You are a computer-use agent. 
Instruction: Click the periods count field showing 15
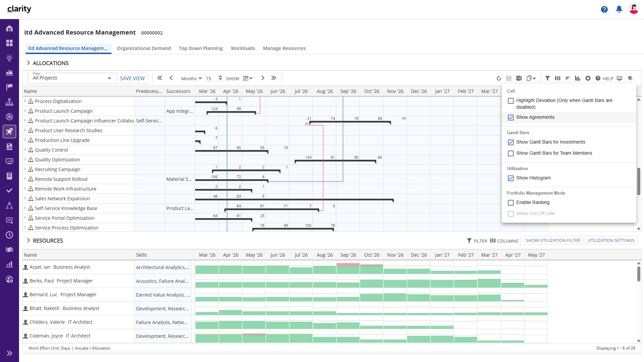211,78
